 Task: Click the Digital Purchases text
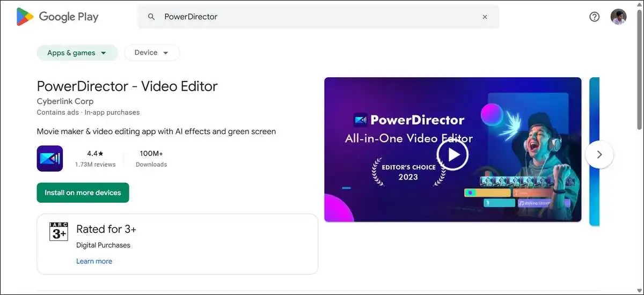point(103,245)
